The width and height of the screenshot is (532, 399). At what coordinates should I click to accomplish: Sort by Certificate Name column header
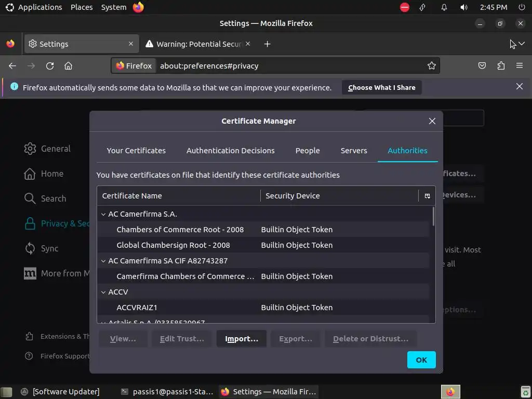[179, 196]
